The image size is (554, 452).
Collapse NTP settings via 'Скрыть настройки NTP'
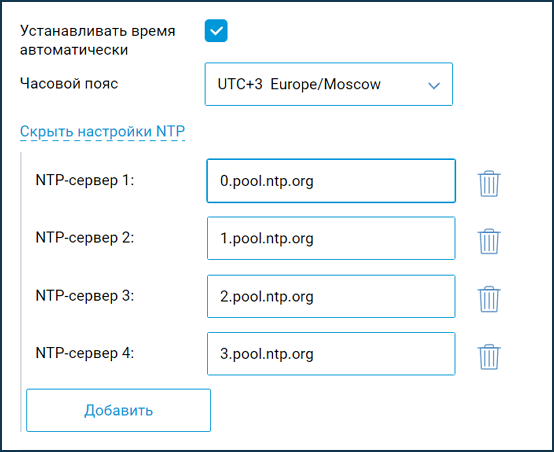[x=102, y=131]
